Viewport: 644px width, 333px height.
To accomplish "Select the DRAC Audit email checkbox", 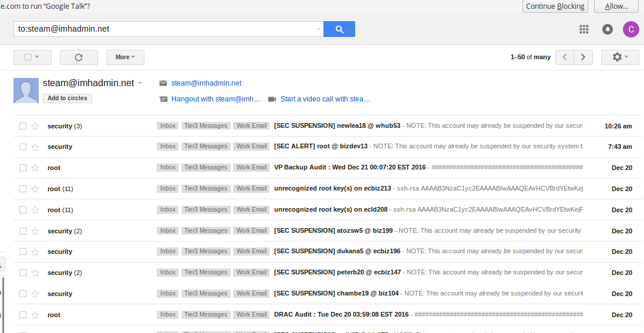I will point(23,315).
